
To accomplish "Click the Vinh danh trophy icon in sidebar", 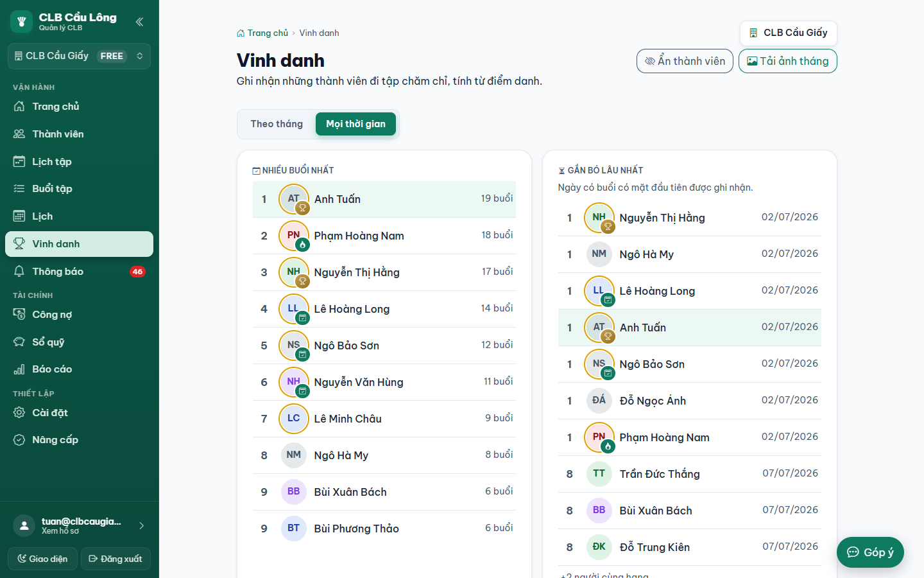I will pyautogui.click(x=19, y=244).
